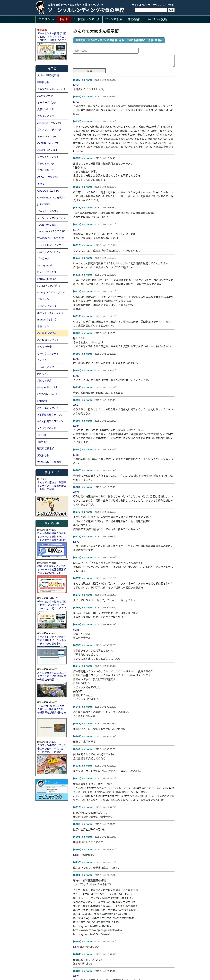Click reply reference 6181 in post 6203
This screenshot has height=980, width=210.
[76, 855]
